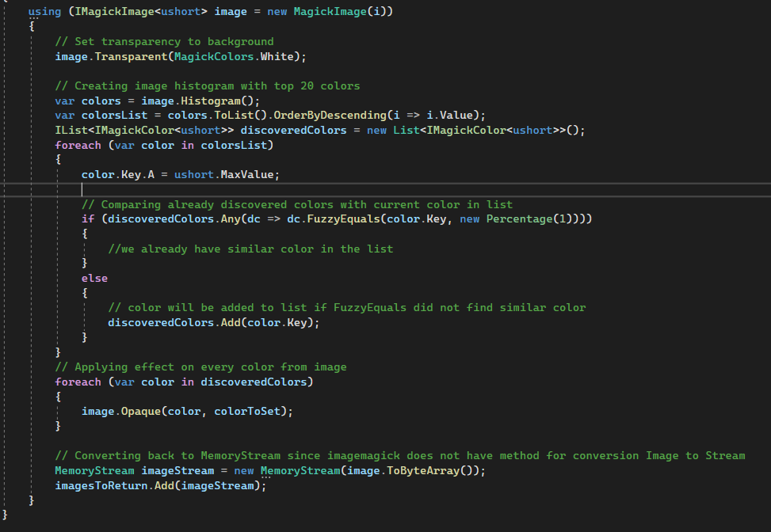Click 'imageStream' variable declaration

tap(177, 470)
